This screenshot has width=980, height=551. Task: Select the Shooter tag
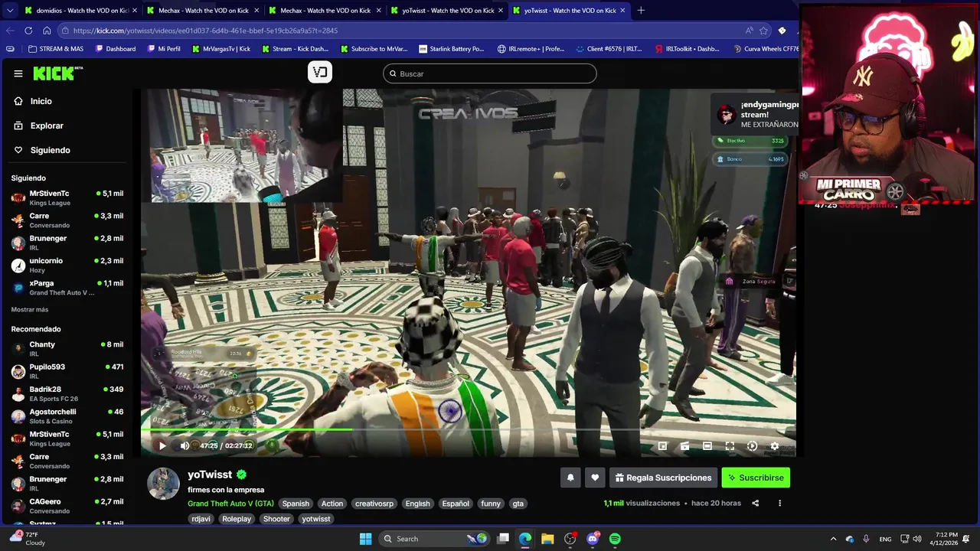(276, 519)
